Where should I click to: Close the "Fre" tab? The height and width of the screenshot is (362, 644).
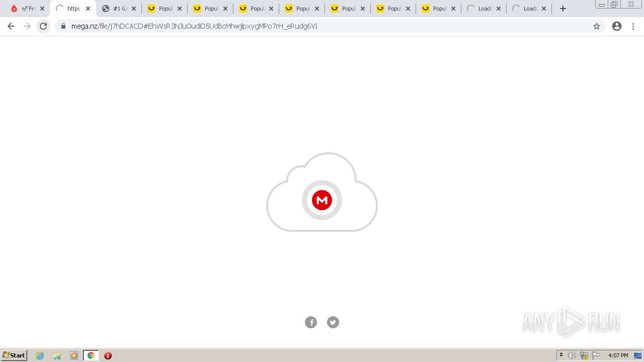[x=42, y=9]
